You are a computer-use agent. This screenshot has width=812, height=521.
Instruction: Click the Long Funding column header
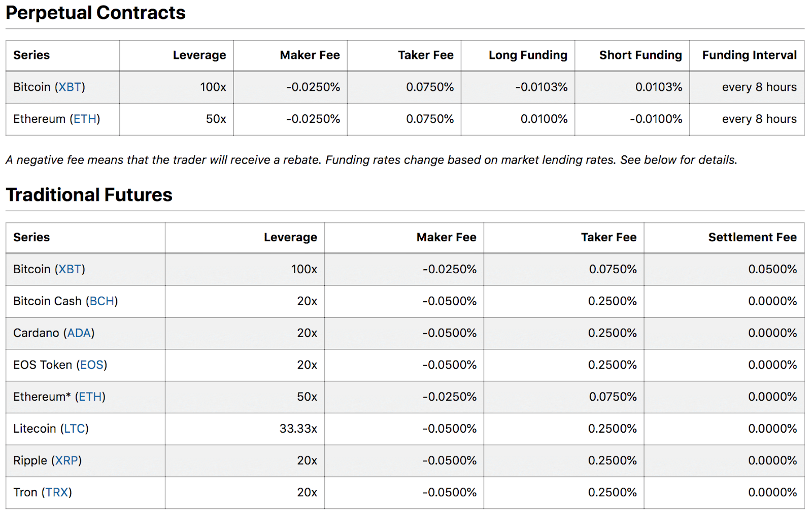click(528, 55)
